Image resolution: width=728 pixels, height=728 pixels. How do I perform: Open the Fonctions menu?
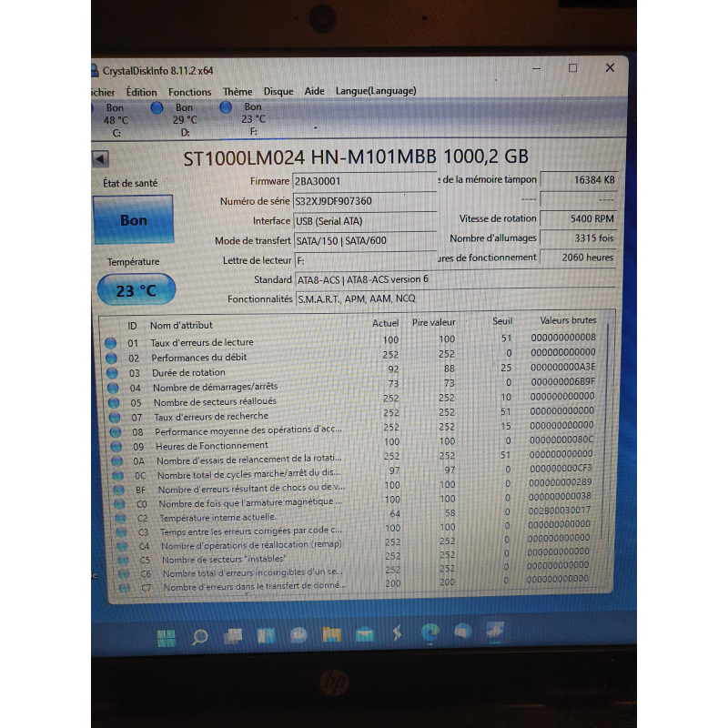(189, 92)
